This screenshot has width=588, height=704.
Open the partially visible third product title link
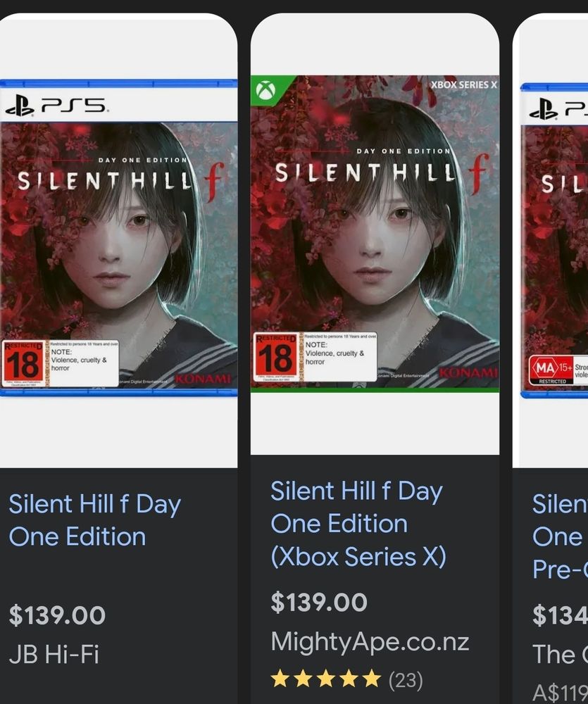560,536
